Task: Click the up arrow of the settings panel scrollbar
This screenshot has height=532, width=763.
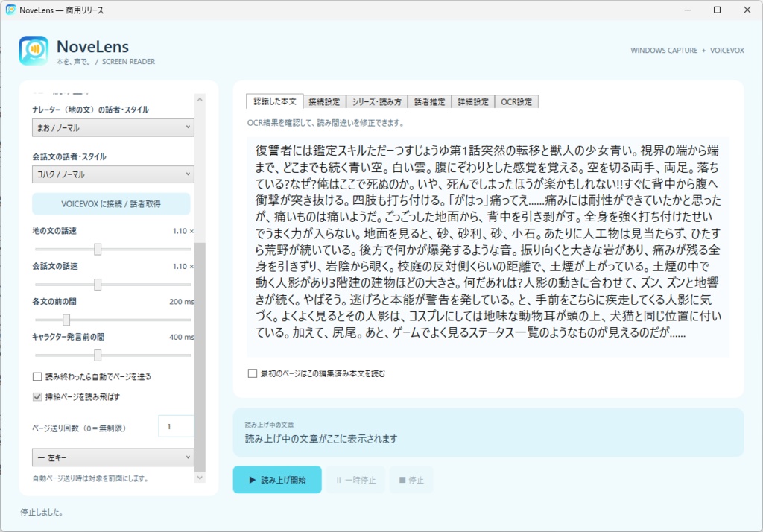Action: (200, 99)
